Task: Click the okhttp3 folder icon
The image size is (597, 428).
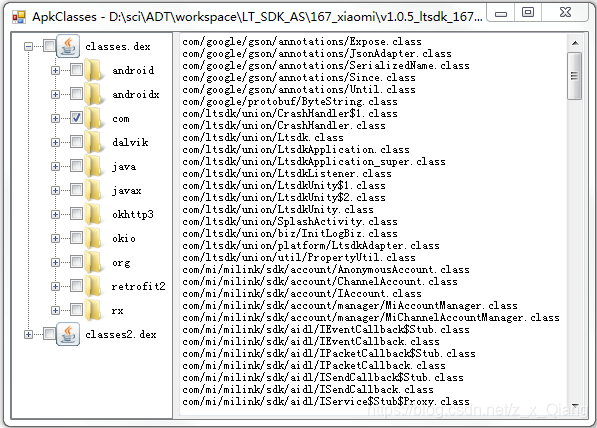Action: (93, 214)
